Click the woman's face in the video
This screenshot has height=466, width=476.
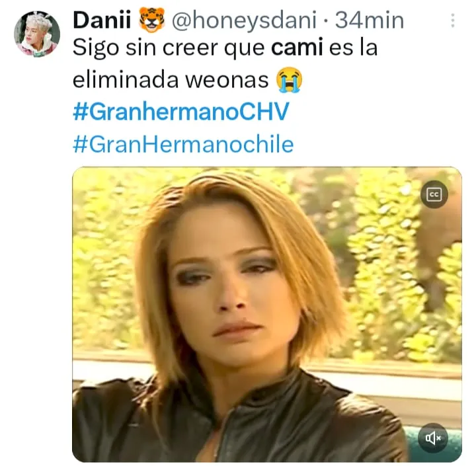pyautogui.click(x=225, y=288)
